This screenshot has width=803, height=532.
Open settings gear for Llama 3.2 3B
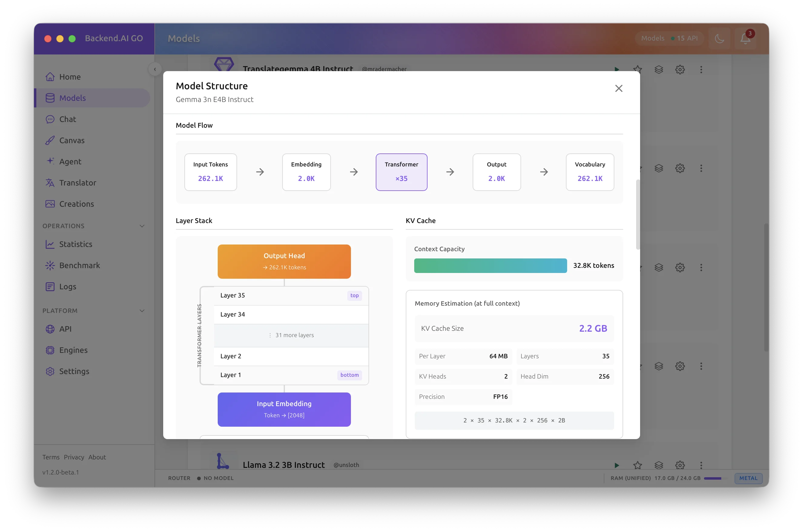coord(680,465)
